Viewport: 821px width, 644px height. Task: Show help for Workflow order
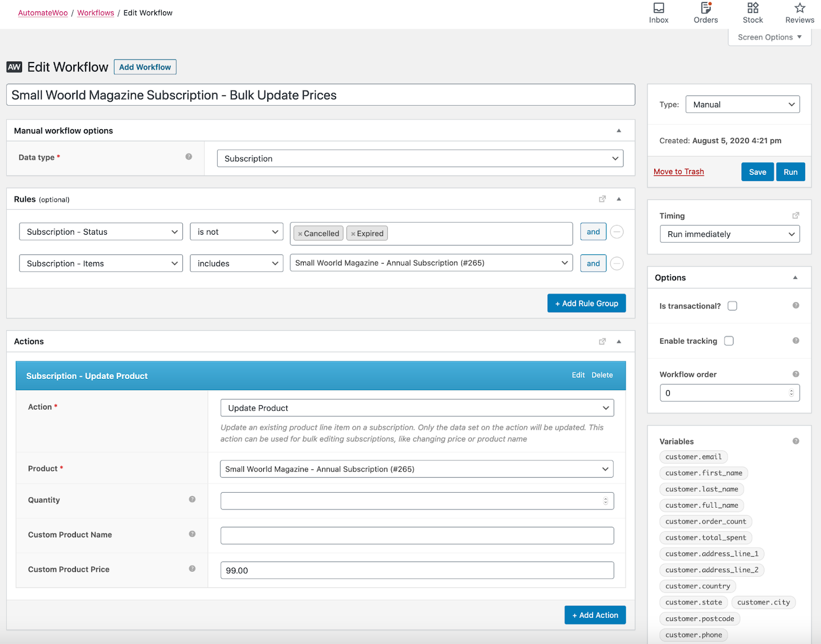click(x=796, y=374)
